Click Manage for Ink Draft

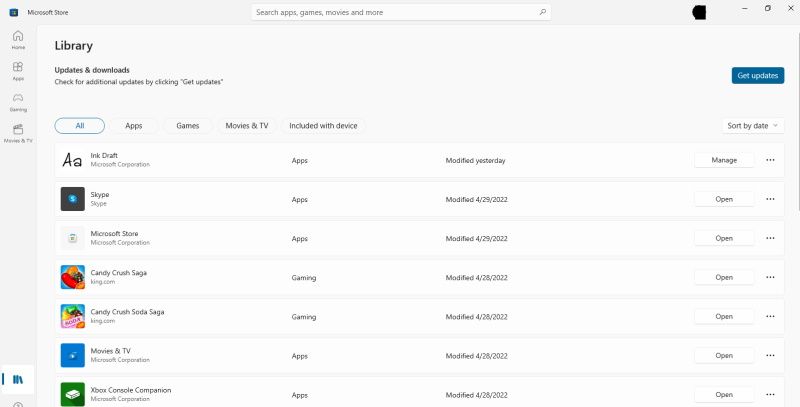click(x=724, y=160)
